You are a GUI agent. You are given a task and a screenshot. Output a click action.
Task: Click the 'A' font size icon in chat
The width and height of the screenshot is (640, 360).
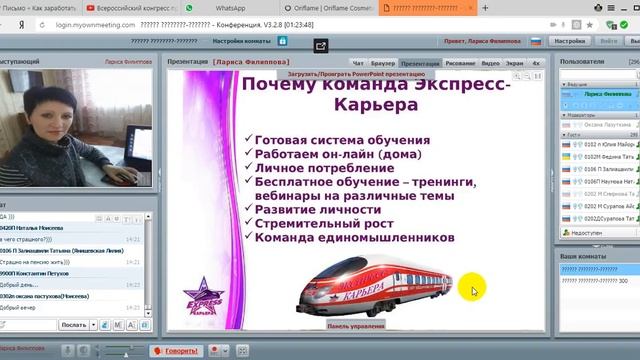[x=131, y=325]
